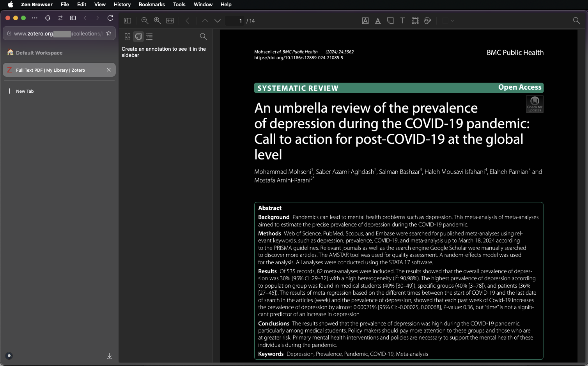This screenshot has width=588, height=366.
Task: Select the Add Text tool
Action: (x=403, y=21)
